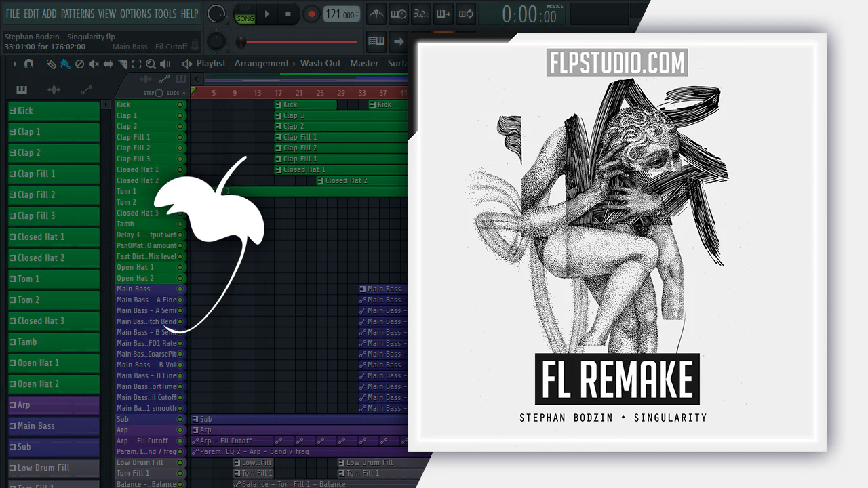Select the Clap Fill 1 pattern in picker
Image resolution: width=868 pixels, height=488 pixels.
pos(54,174)
